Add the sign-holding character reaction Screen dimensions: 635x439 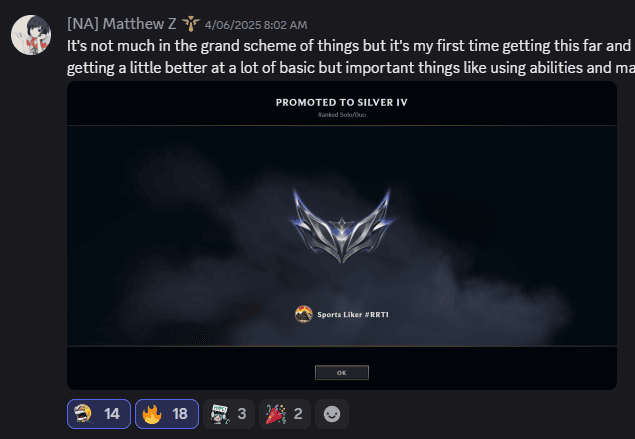tap(229, 414)
